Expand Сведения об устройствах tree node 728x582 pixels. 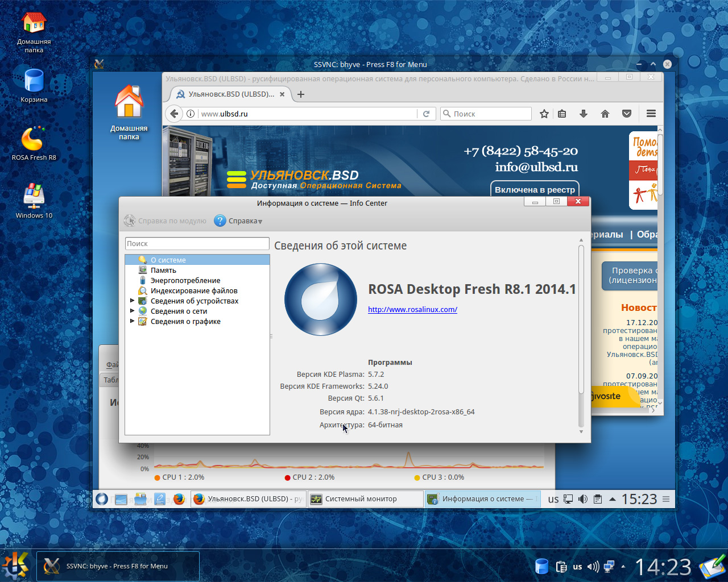[x=133, y=301]
